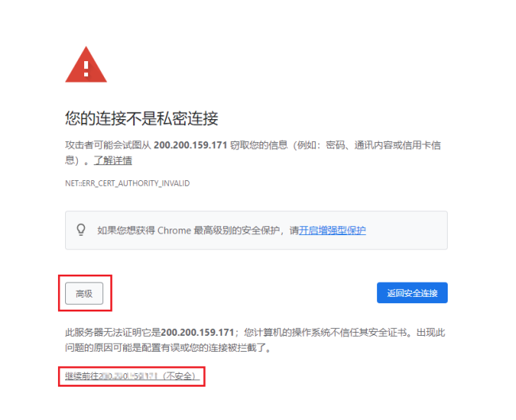Click the text 窃取您的信息
The image size is (516, 420).
[259, 145]
